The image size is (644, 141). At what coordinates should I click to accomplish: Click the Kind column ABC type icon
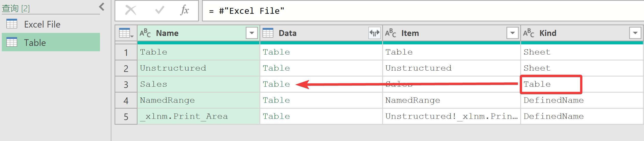[528, 33]
